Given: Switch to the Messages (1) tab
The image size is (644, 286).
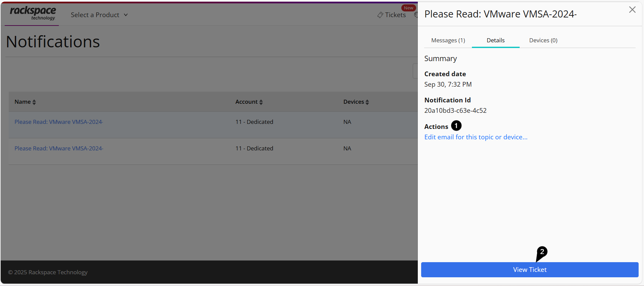Looking at the screenshot, I should [x=448, y=40].
